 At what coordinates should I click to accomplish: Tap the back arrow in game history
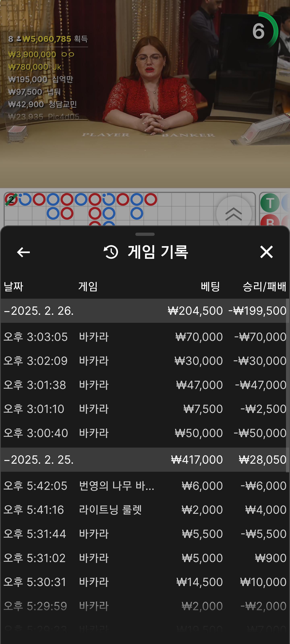pos(23,252)
